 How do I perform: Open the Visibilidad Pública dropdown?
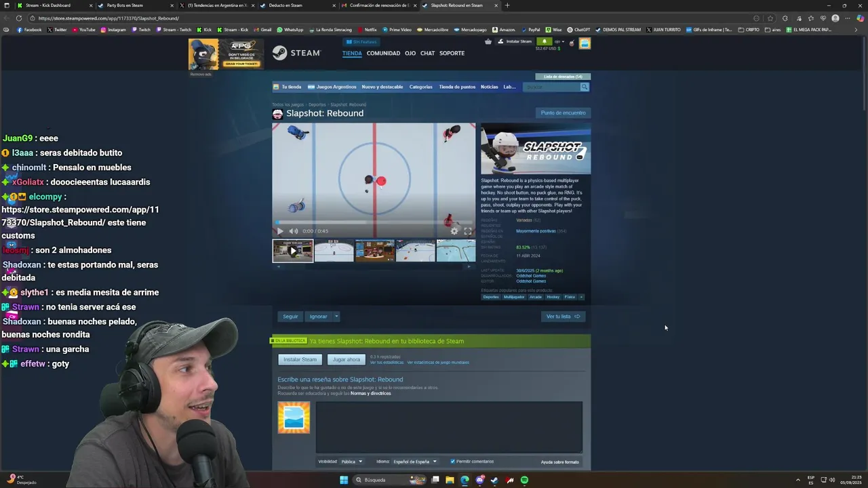pos(351,462)
